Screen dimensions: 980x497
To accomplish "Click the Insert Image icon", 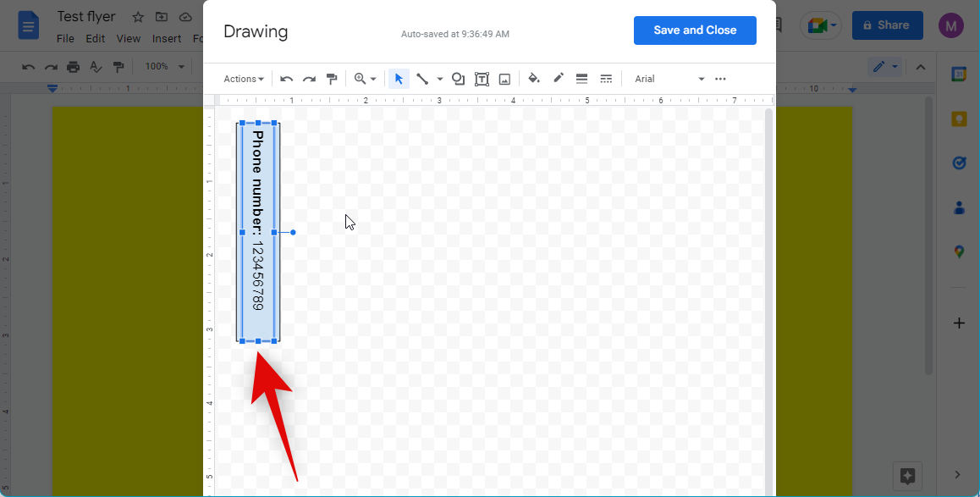I will (504, 79).
